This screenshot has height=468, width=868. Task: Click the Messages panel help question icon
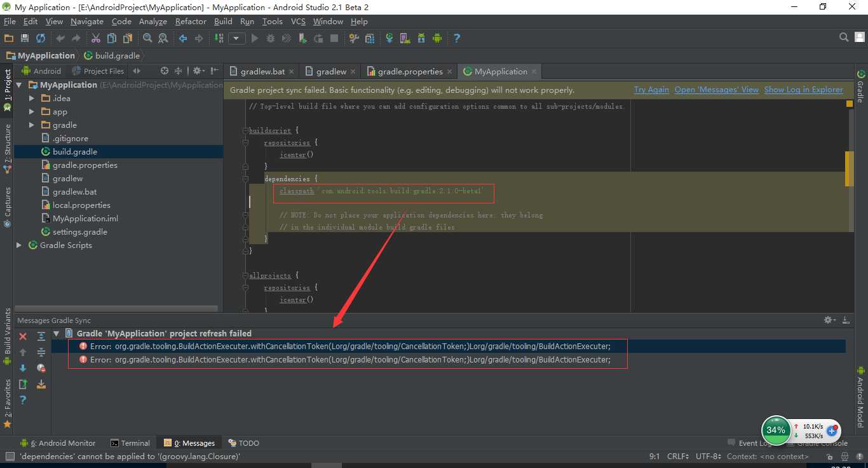click(x=23, y=400)
